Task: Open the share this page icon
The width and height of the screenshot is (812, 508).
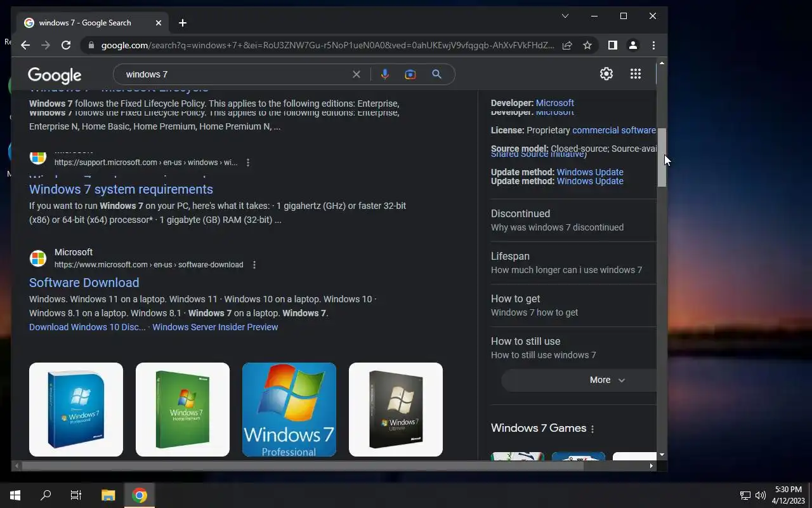Action: (x=567, y=45)
